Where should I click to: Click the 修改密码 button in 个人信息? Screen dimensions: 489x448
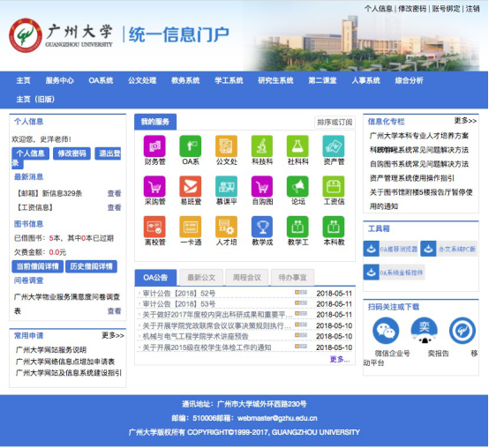pyautogui.click(x=71, y=153)
